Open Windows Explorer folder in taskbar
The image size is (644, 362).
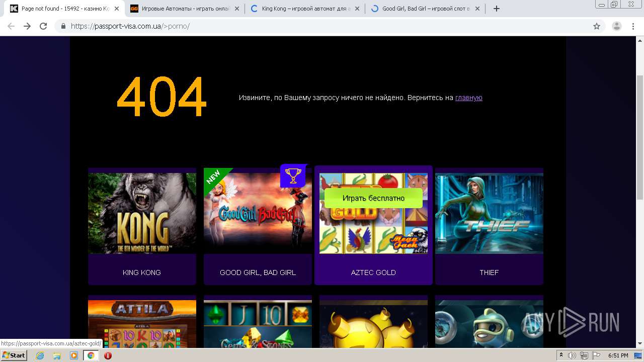pos(57,355)
